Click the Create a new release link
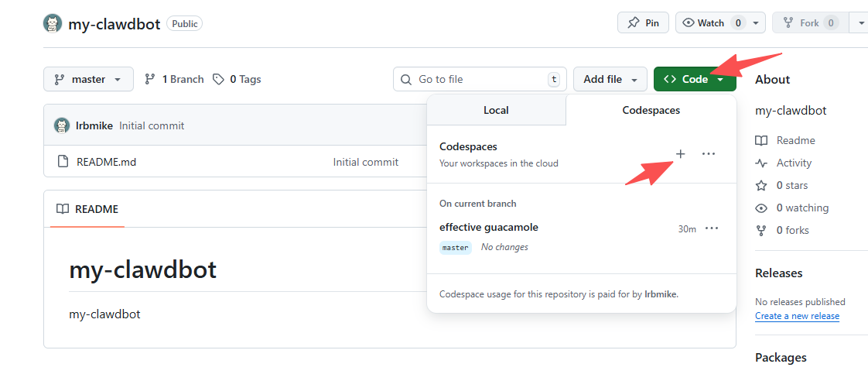The height and width of the screenshot is (381, 868). pyautogui.click(x=797, y=316)
